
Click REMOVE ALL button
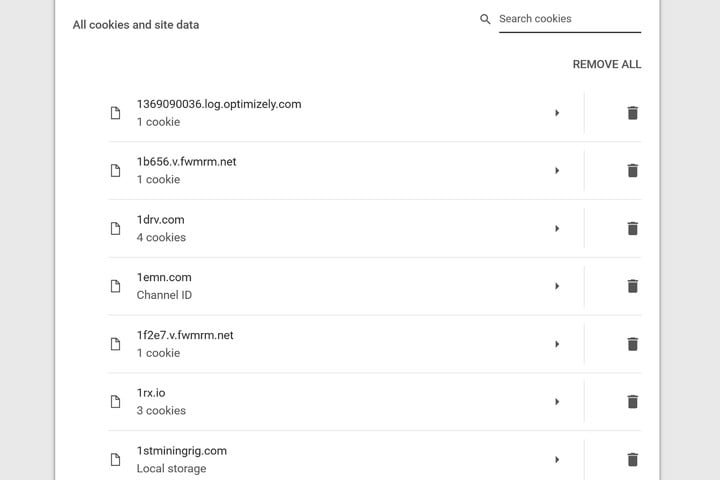click(606, 64)
